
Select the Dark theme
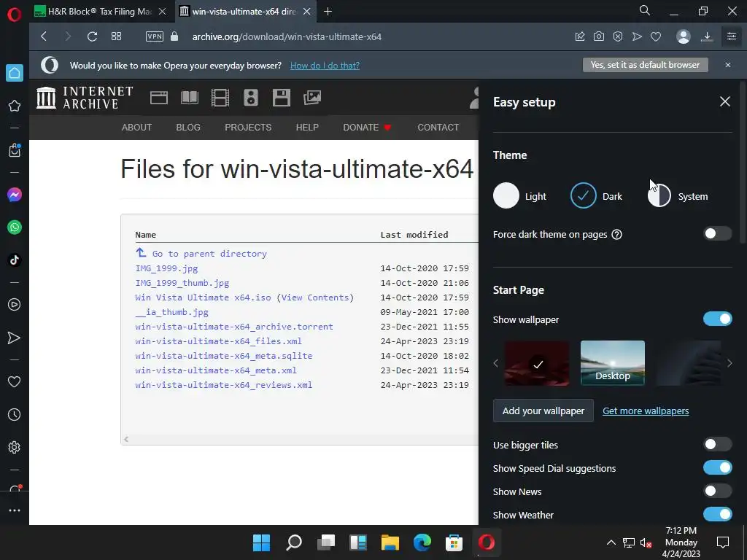596,195
